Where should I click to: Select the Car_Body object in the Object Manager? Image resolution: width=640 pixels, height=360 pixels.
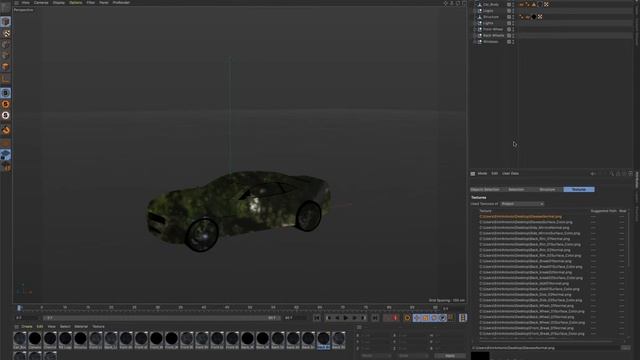[491, 4]
